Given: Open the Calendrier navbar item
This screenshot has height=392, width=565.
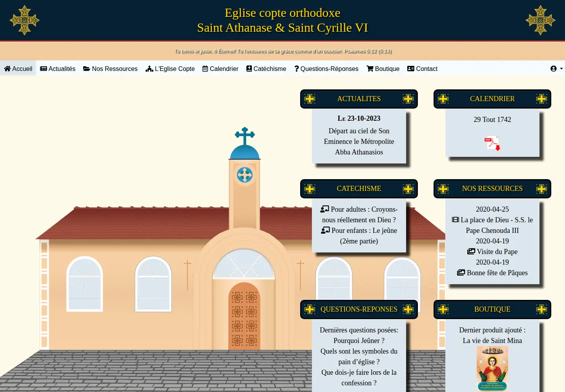Looking at the screenshot, I should point(220,69).
